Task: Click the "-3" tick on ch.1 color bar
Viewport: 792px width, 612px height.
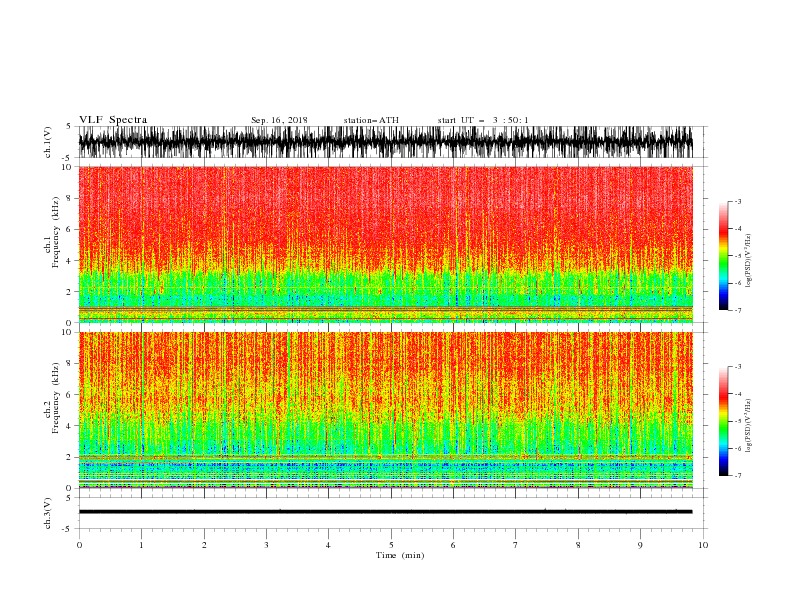Action: 737,201
